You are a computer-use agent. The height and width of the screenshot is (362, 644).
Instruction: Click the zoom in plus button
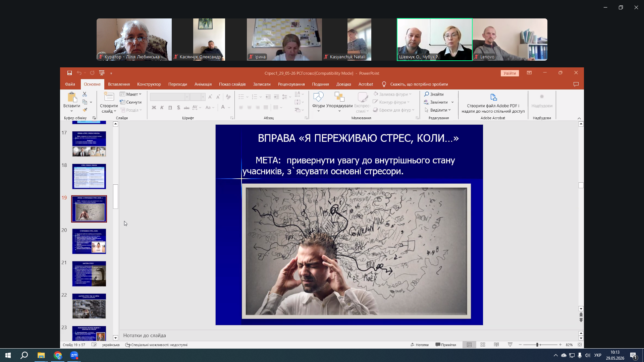click(x=560, y=345)
